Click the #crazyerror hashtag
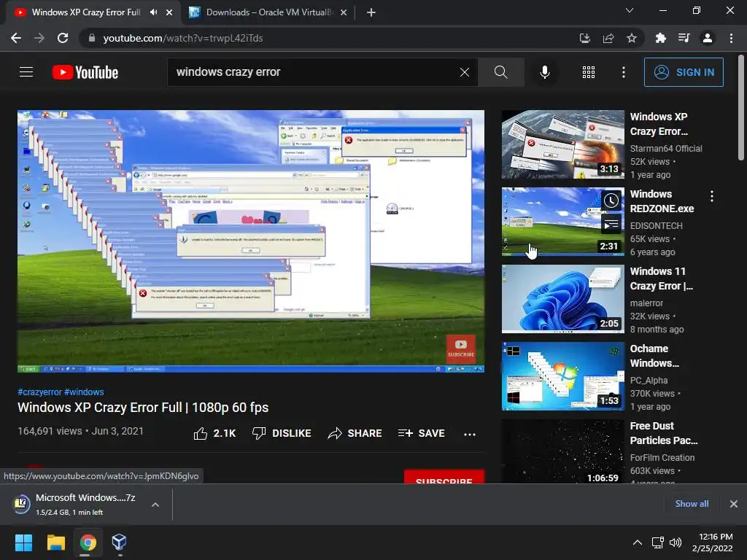This screenshot has width=747, height=560. click(39, 392)
